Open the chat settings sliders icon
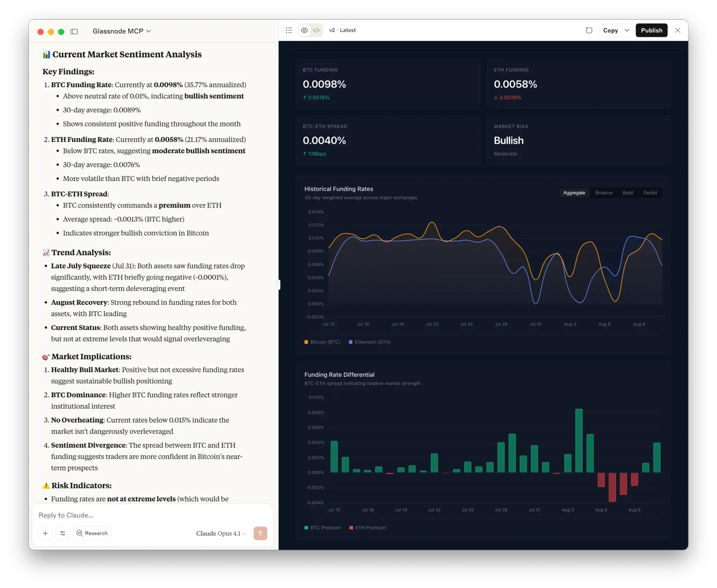 (62, 533)
